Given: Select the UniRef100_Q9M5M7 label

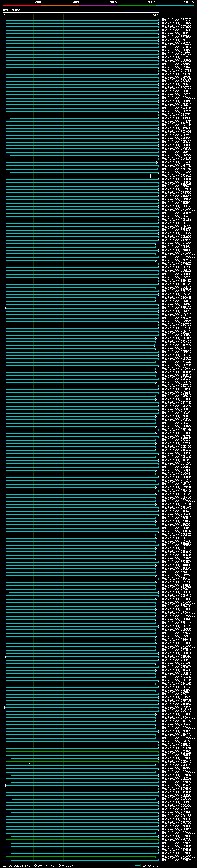Looking at the screenshot, I should (x=177, y=78).
